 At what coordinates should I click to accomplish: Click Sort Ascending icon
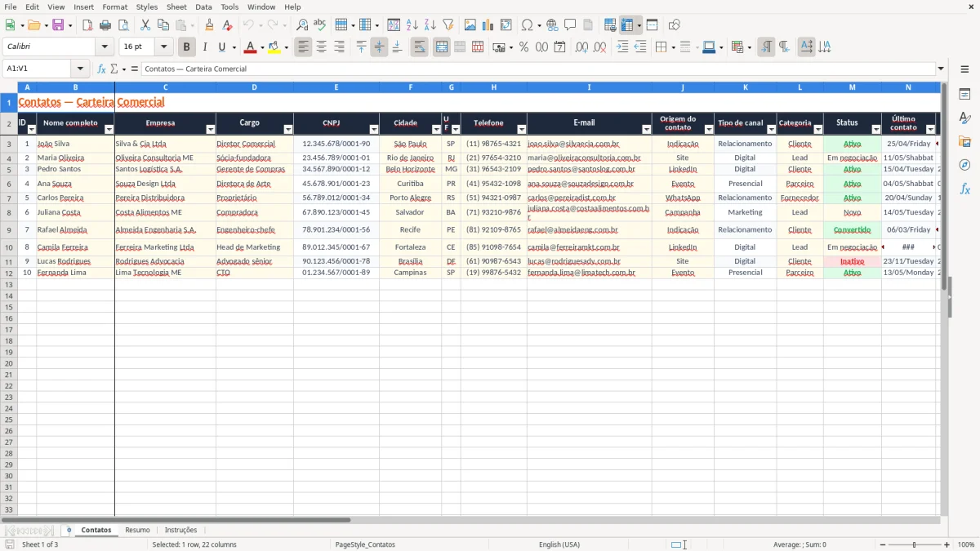(412, 25)
